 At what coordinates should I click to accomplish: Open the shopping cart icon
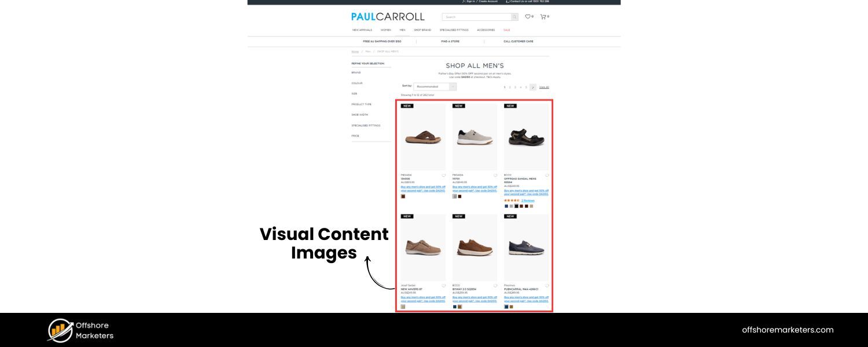543,17
